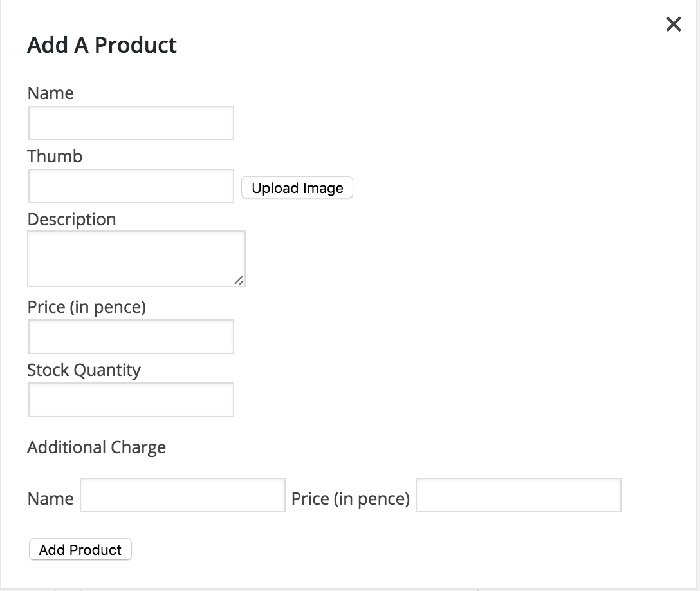Screen dimensions: 700x591
Task: Select the product Price (in pence) field
Action: [131, 336]
